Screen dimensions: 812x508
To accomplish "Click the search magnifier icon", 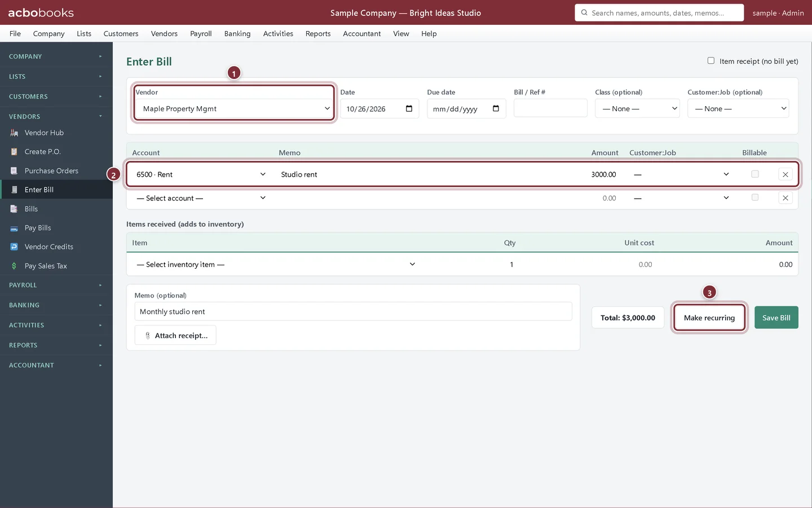I will 584,12.
